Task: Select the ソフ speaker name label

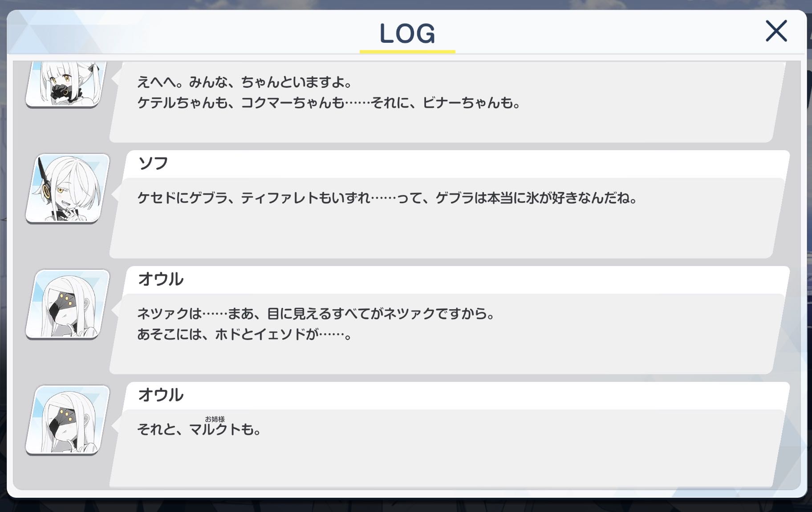Action: tap(153, 164)
